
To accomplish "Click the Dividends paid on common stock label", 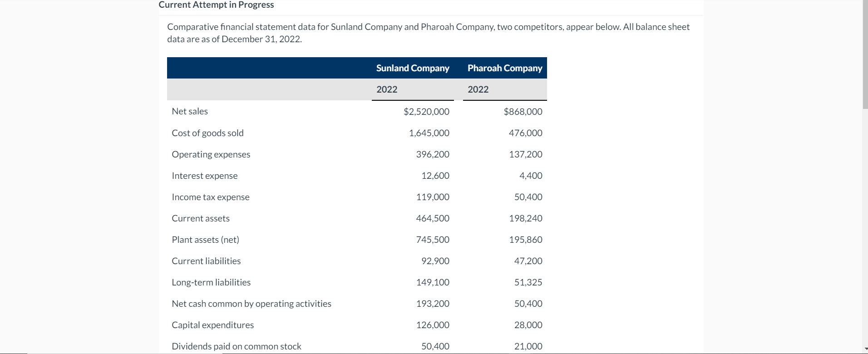I will [236, 346].
